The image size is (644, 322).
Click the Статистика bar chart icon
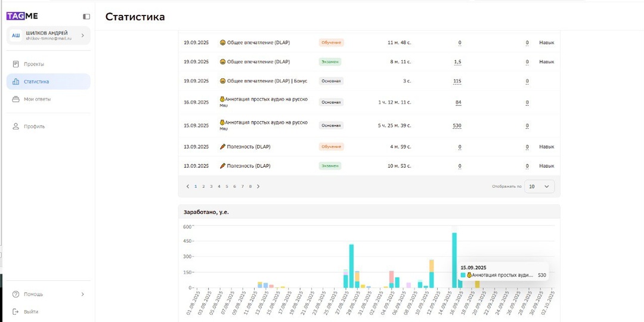tap(16, 82)
